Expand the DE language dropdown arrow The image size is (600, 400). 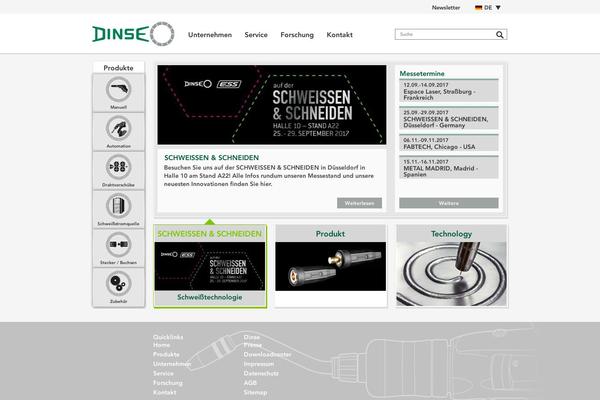point(498,7)
